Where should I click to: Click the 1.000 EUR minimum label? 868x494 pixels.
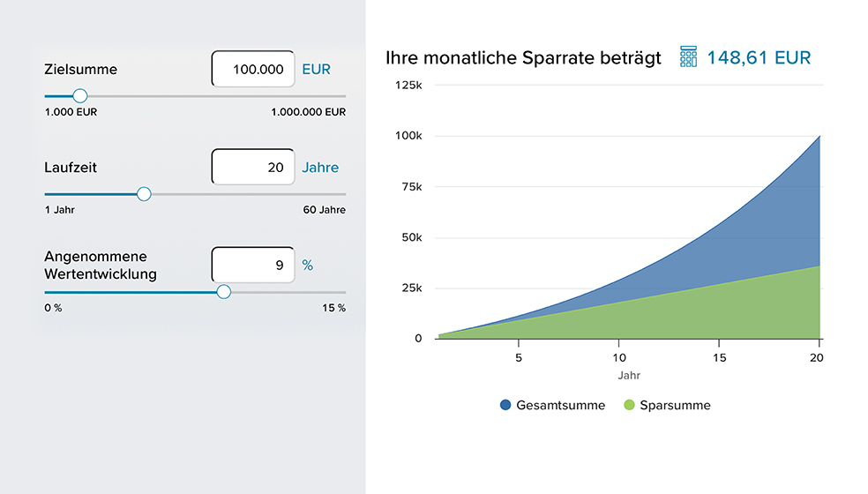(71, 112)
